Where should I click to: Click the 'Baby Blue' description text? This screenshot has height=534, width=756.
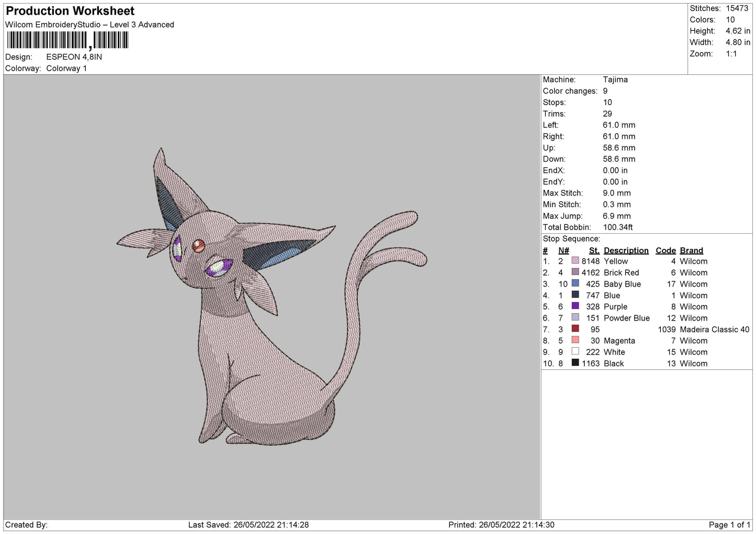coord(622,284)
